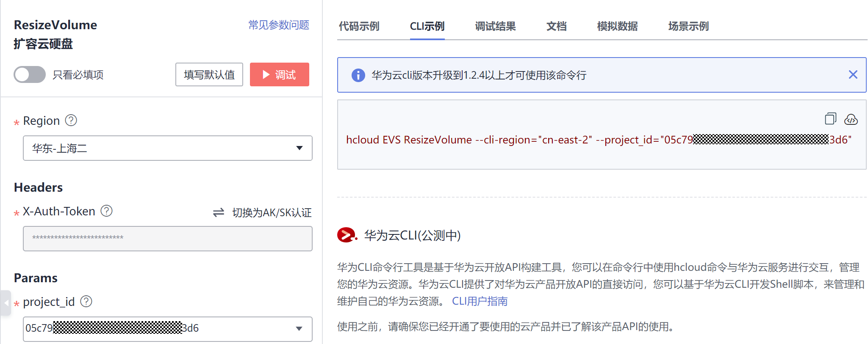Run the red 调试 button

(280, 74)
